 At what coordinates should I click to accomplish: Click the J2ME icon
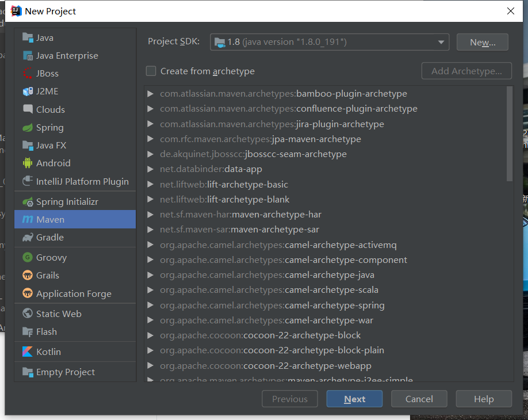tap(28, 91)
